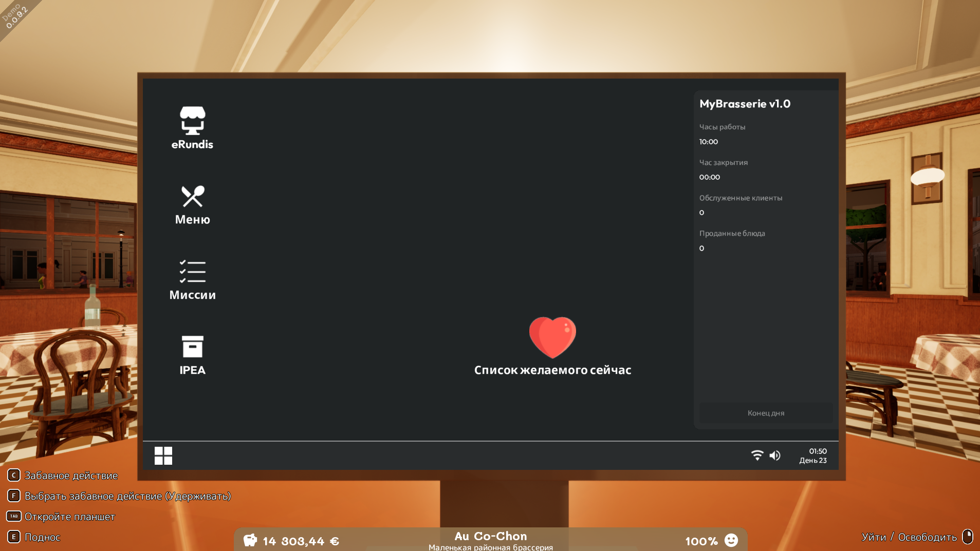Open the Меню app icon
Image resolution: width=980 pixels, height=551 pixels.
coord(192,205)
